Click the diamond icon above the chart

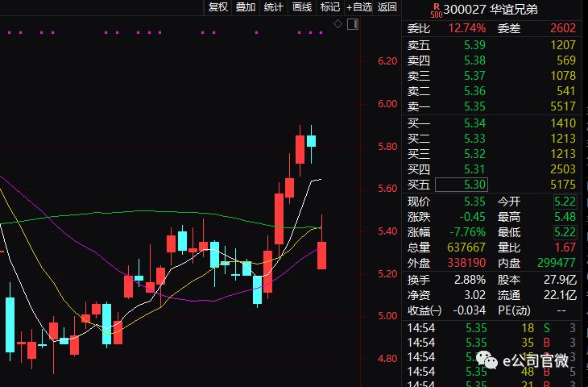[x=337, y=24]
